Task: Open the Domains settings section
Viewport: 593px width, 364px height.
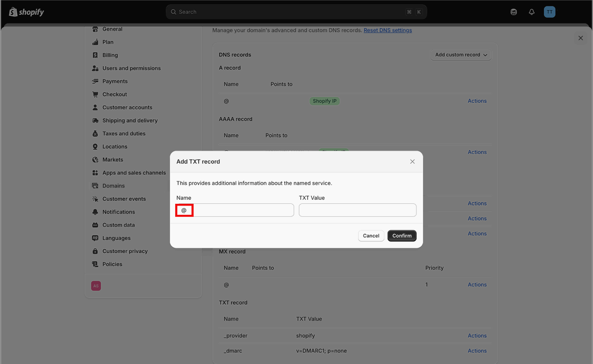Action: click(x=114, y=186)
